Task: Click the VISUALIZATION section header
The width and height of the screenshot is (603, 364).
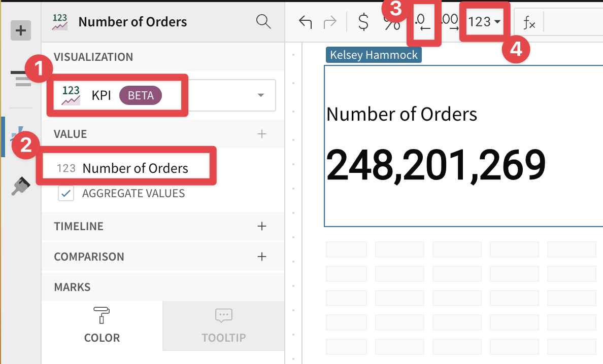Action: click(93, 57)
